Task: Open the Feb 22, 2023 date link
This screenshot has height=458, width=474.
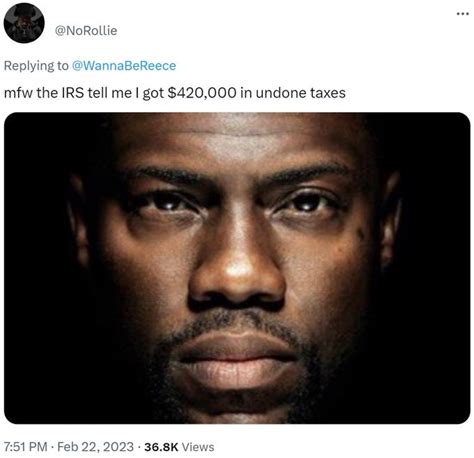Action: pyautogui.click(x=95, y=447)
